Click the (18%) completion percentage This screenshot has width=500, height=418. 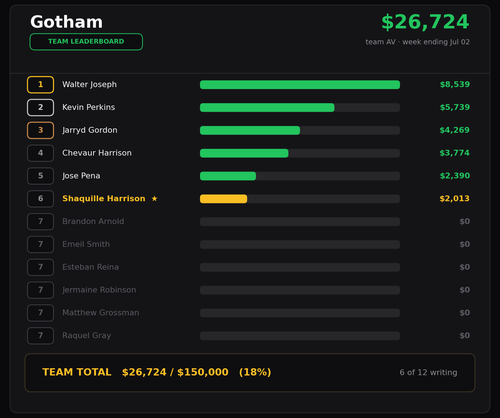[255, 372]
